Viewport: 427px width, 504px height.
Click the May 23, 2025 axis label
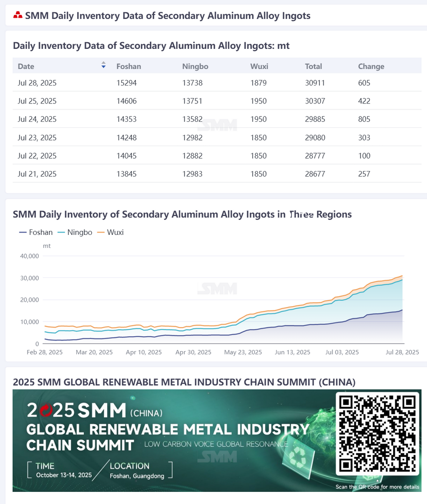(243, 352)
